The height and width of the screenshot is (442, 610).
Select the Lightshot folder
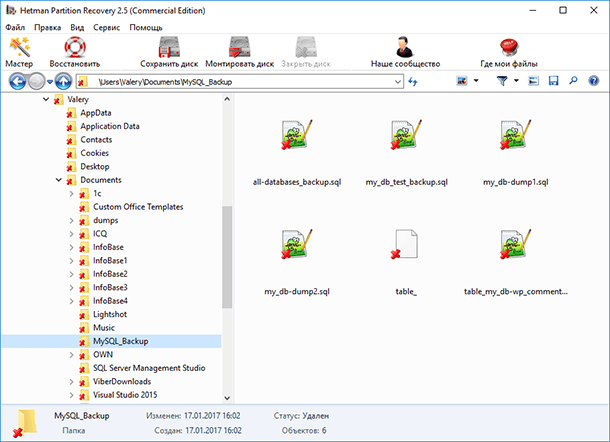pos(110,314)
